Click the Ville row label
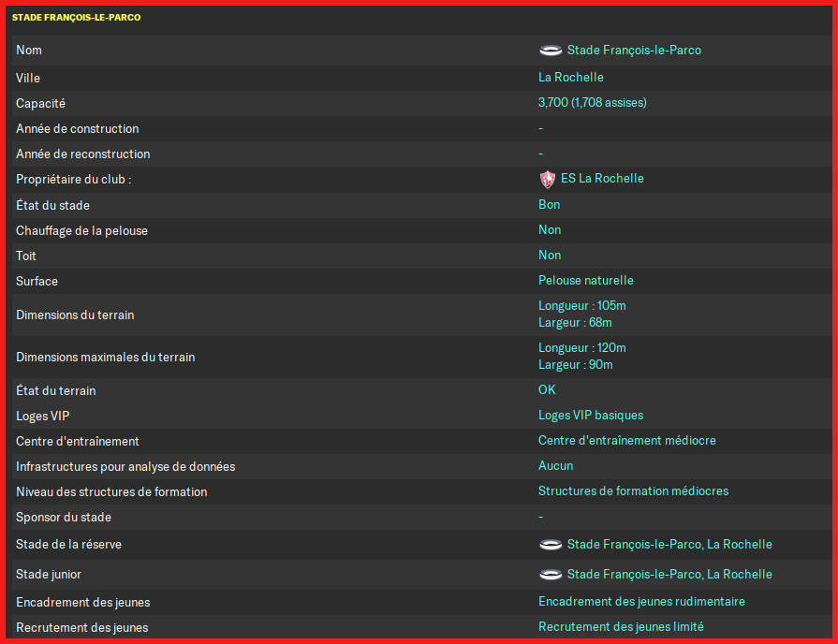Screen dimensions: 838x644 pyautogui.click(x=28, y=78)
